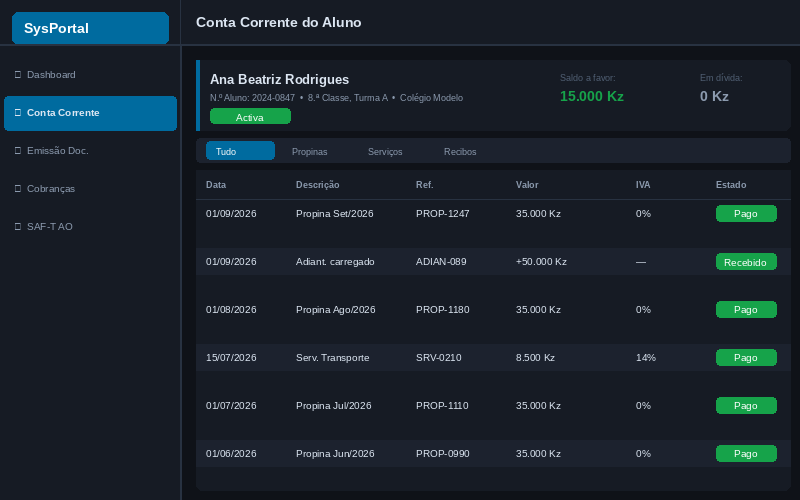Click reference SRV-0210
This screenshot has width=800, height=500.
pos(438,358)
